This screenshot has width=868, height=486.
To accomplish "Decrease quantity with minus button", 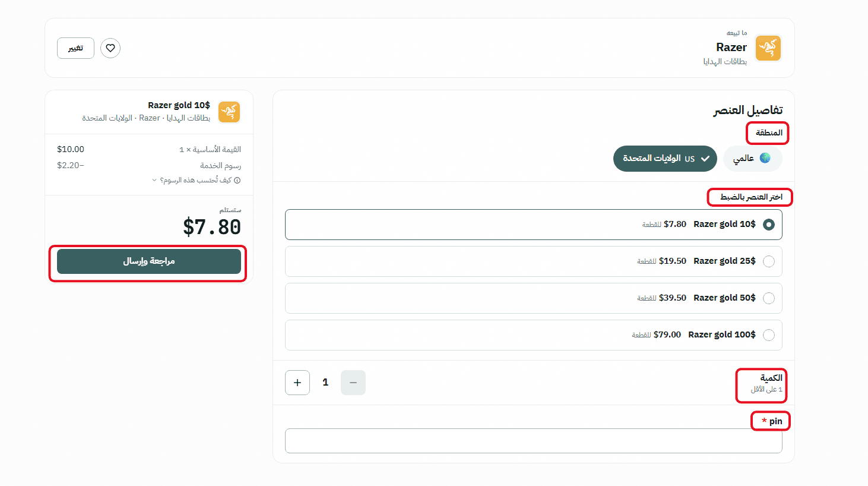I will click(353, 383).
